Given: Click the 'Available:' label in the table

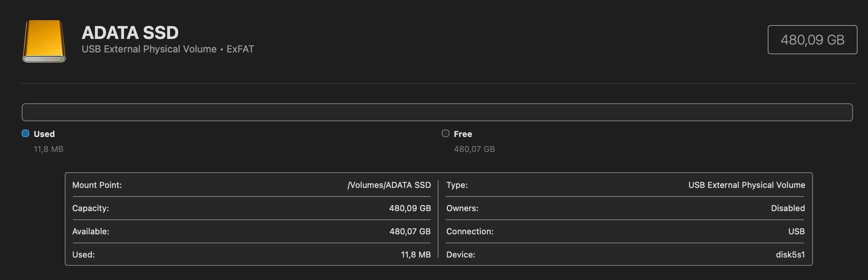Looking at the screenshot, I should tap(91, 231).
